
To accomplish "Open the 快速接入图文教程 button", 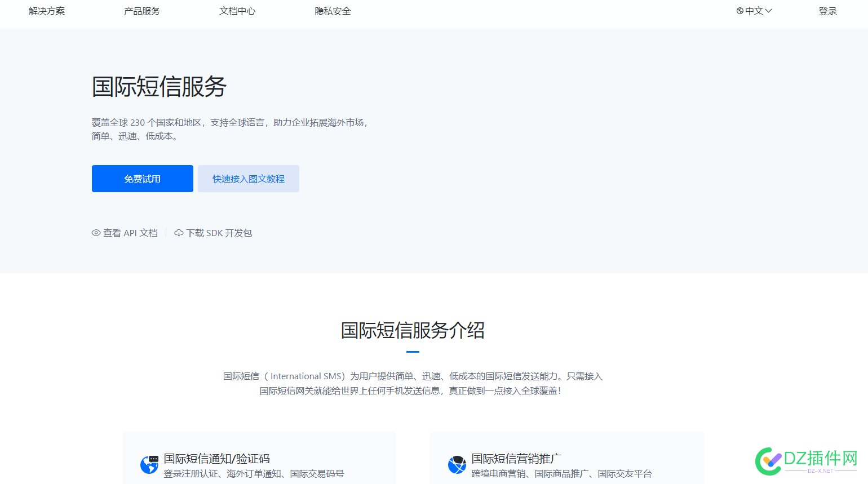I will (249, 179).
